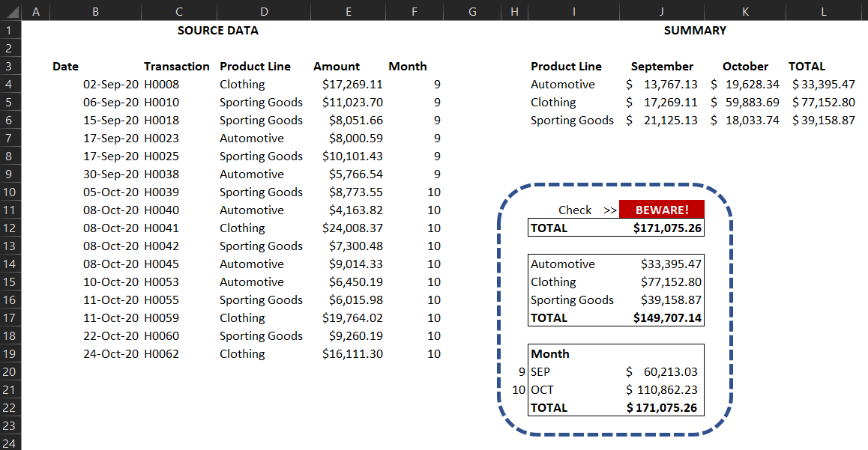Select the TOTAL cell showing $171,075.26
The image size is (868, 450).
662,228
